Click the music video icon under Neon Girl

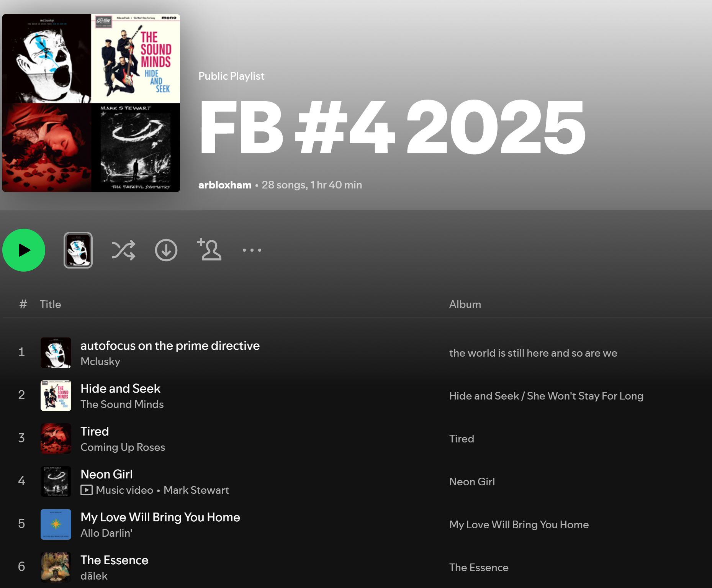[87, 490]
